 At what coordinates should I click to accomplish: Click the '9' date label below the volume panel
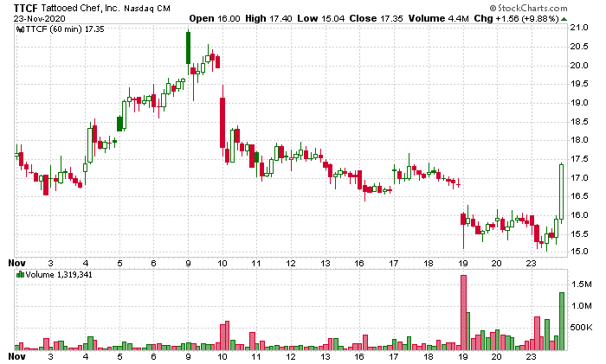[x=188, y=356]
